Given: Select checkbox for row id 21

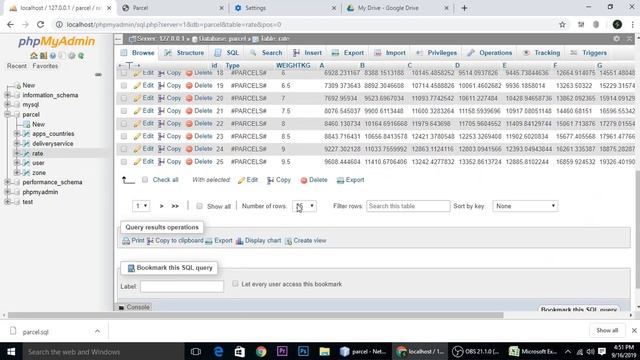Looking at the screenshot, I should pyautogui.click(x=124, y=111).
